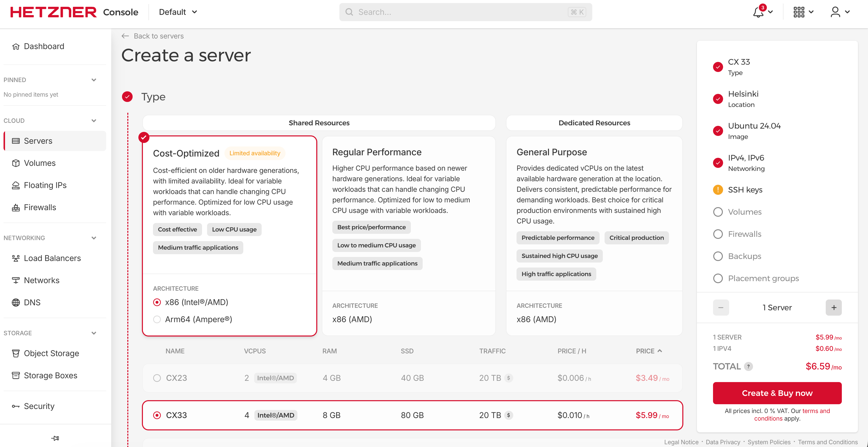This screenshot has width=868, height=447.
Task: Click Create & Buy now button
Action: pyautogui.click(x=777, y=393)
